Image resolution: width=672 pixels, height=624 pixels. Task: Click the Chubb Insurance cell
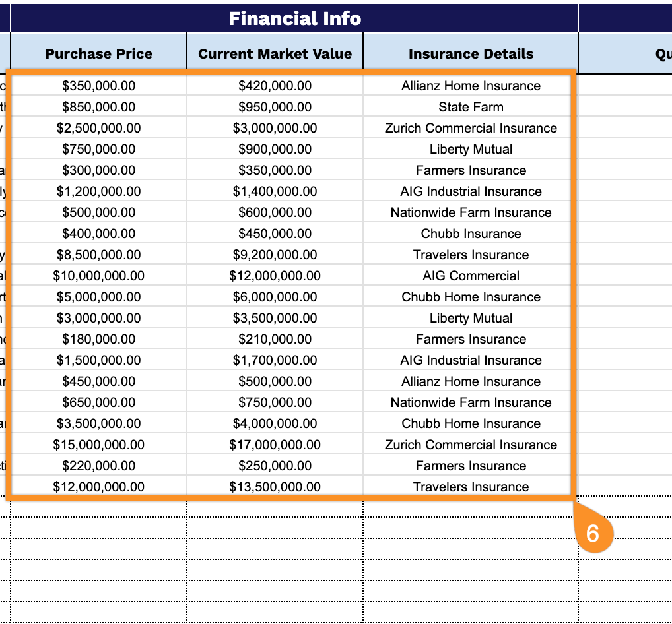tap(471, 234)
